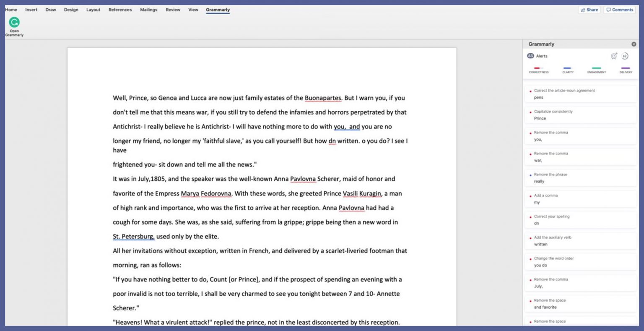Click the green Engagement color indicator bar
This screenshot has width=644, height=331.
[x=596, y=68]
